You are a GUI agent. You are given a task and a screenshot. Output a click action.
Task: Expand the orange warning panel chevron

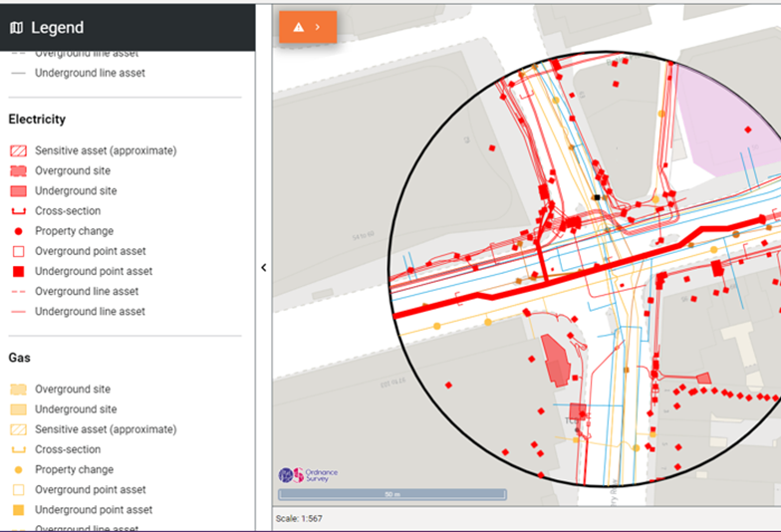coord(318,27)
